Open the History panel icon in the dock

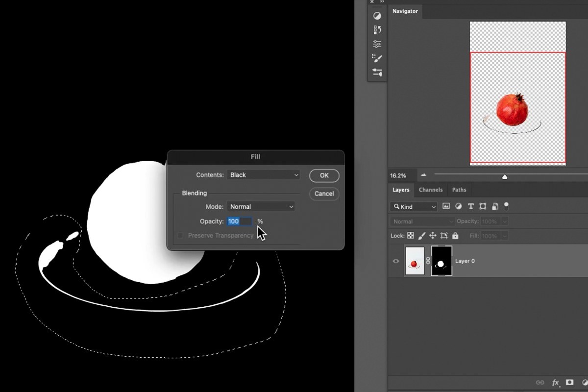pyautogui.click(x=377, y=30)
